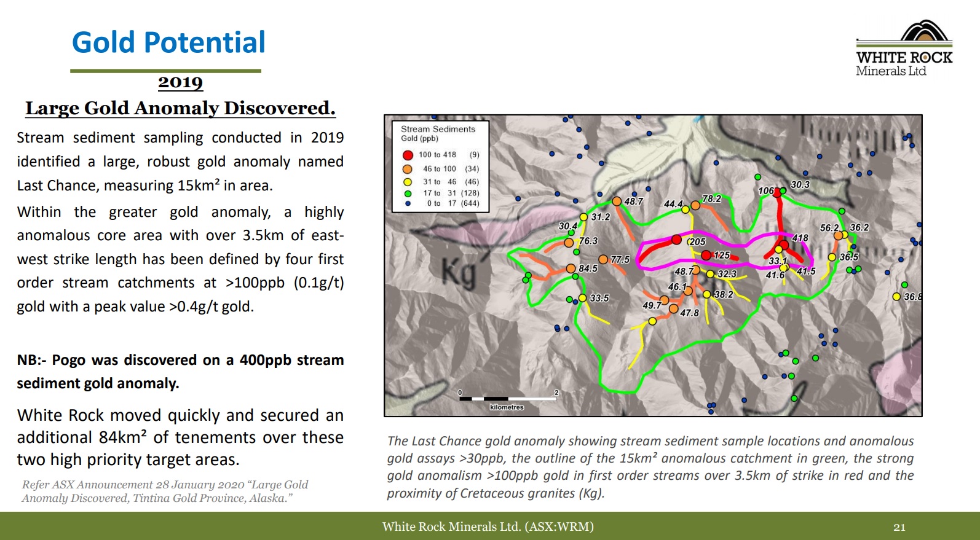Click the 84.5 sample label on the map
980x540 pixels.
point(588,268)
